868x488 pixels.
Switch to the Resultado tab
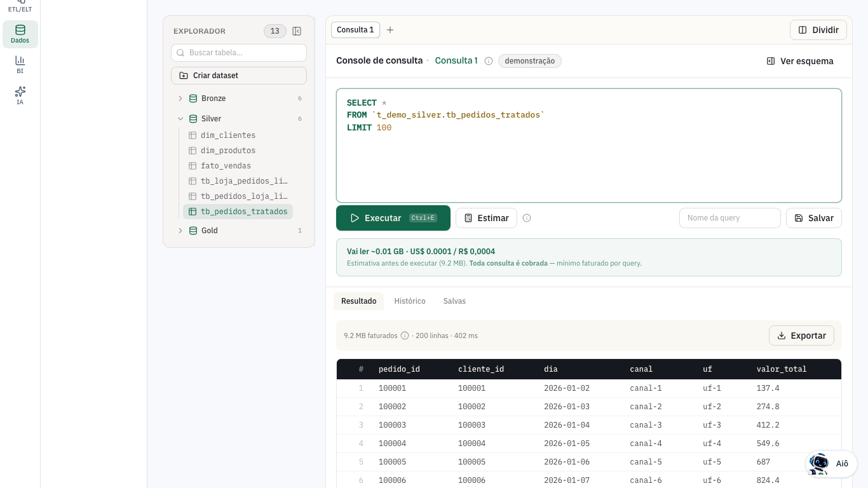(359, 301)
